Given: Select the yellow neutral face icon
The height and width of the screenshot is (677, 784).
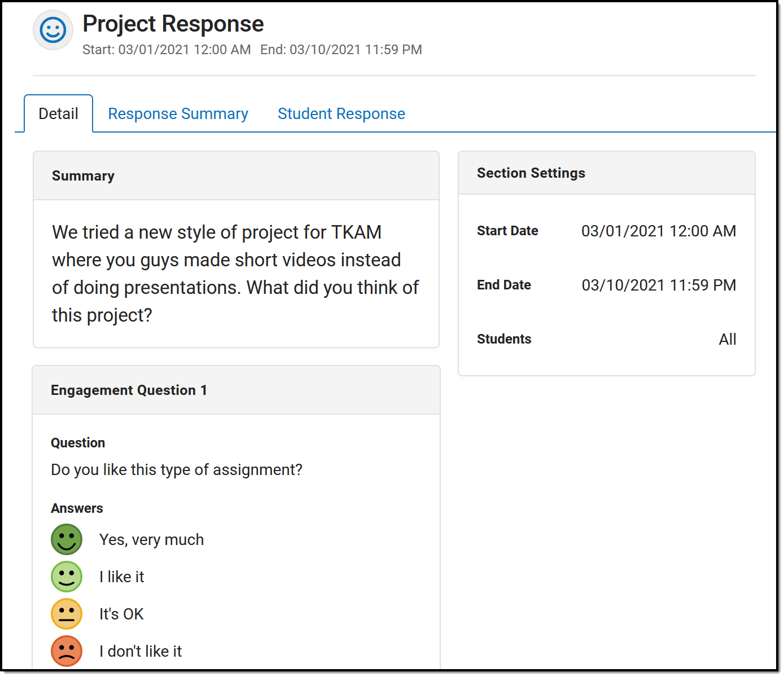Looking at the screenshot, I should tap(67, 614).
